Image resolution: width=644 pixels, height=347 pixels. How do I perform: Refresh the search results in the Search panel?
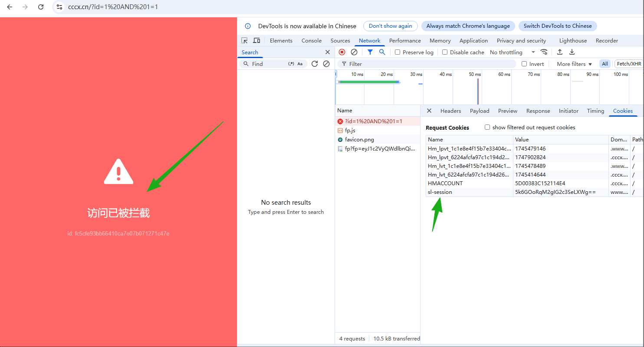tap(315, 64)
